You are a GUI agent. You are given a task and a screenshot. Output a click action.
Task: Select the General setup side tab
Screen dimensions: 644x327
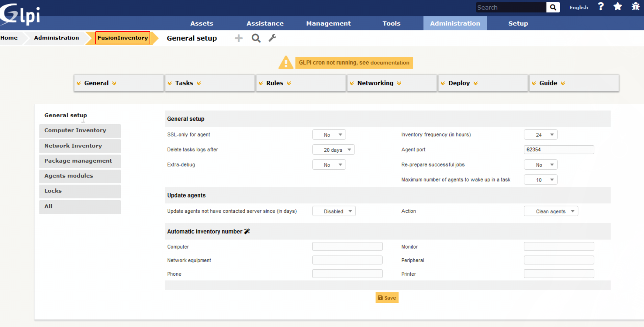[x=65, y=115]
